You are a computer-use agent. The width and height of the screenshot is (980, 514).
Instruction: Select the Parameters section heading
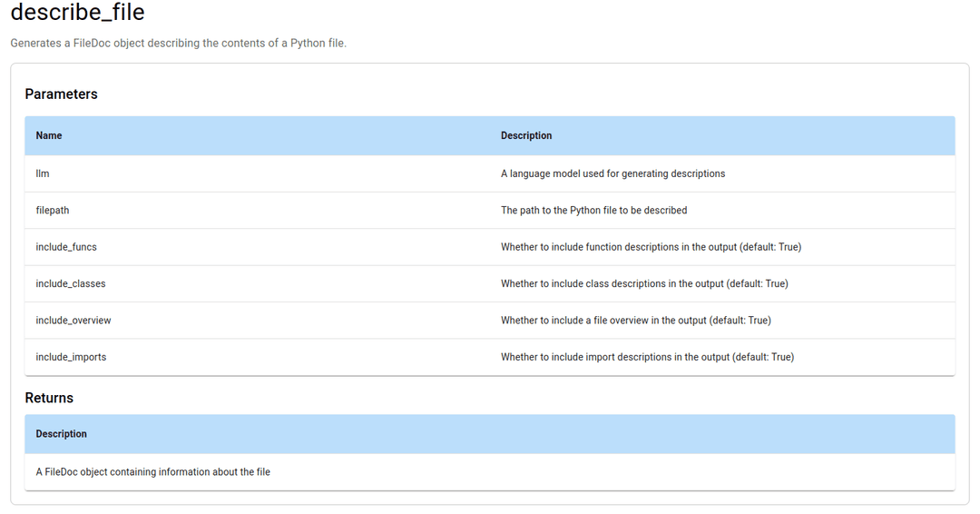click(61, 94)
